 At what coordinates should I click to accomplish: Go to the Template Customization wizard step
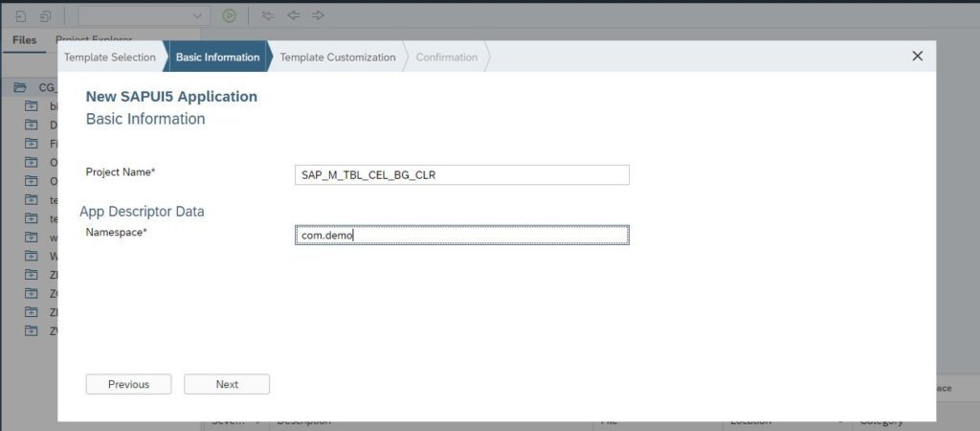click(x=338, y=57)
